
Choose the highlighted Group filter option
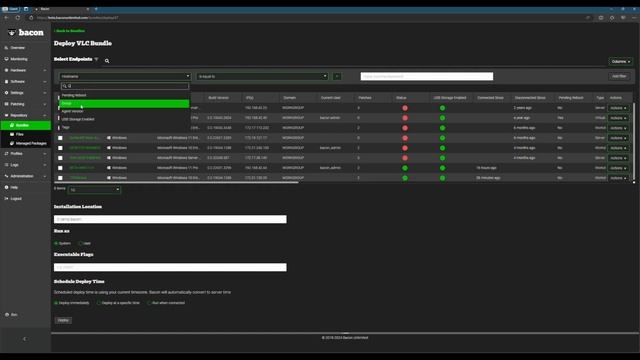(x=125, y=103)
